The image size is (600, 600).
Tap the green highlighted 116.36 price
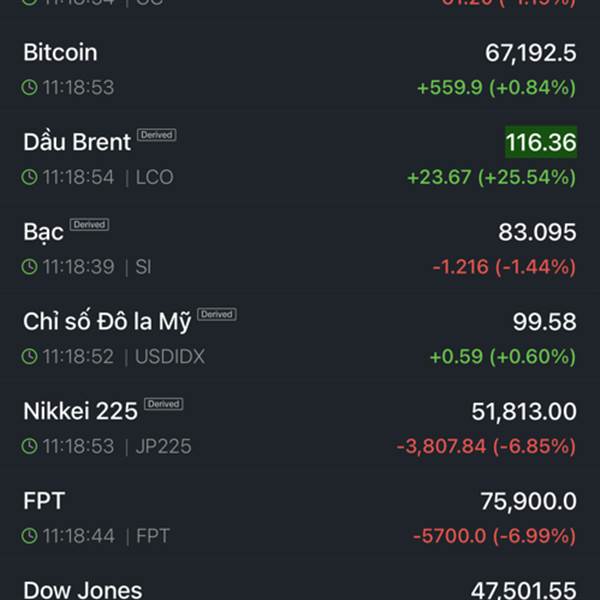click(x=540, y=142)
